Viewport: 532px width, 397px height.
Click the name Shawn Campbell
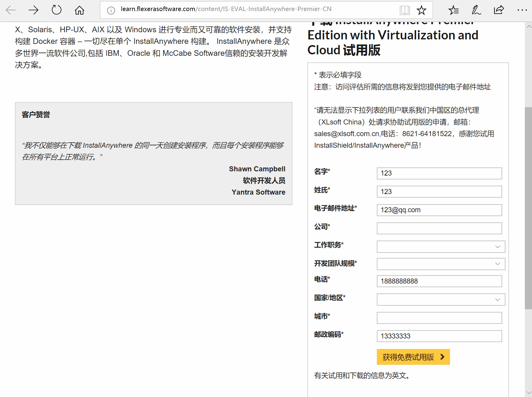[257, 169]
